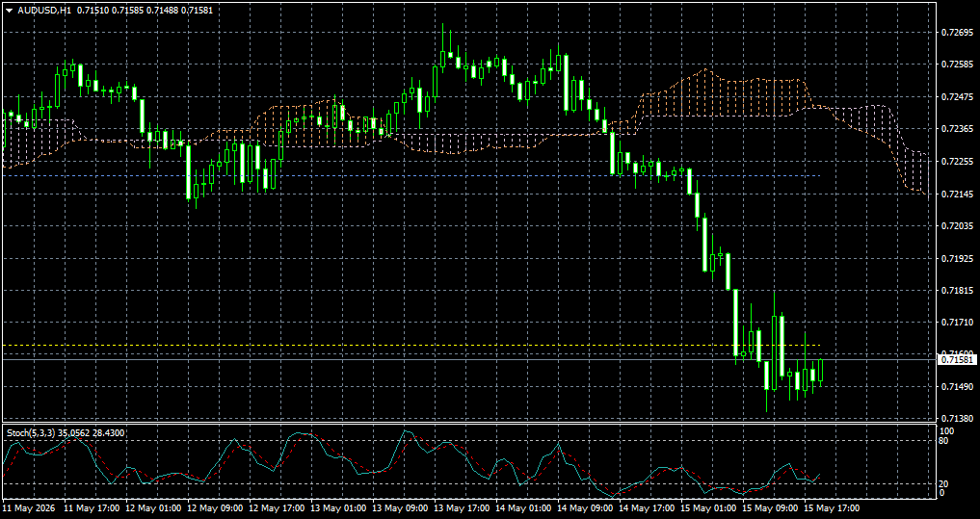Click the 14 May 17:00 time label
Image resolution: width=980 pixels, height=519 pixels.
tap(647, 508)
